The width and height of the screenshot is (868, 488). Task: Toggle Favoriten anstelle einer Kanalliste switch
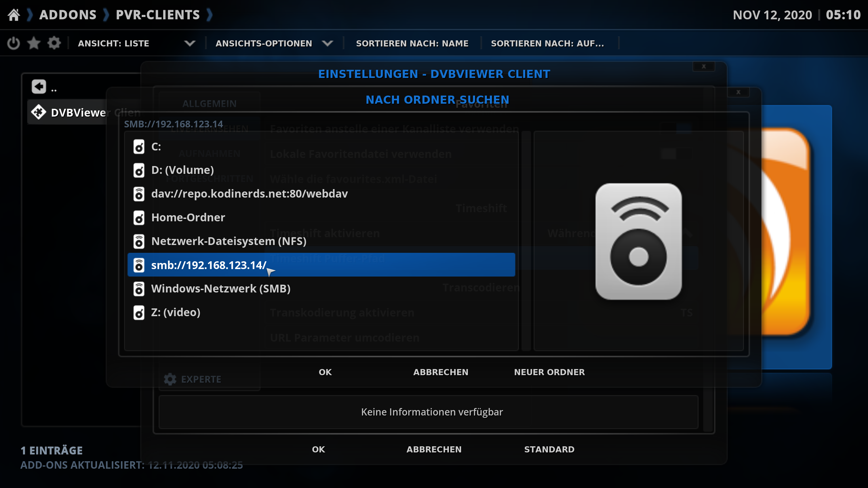point(676,129)
